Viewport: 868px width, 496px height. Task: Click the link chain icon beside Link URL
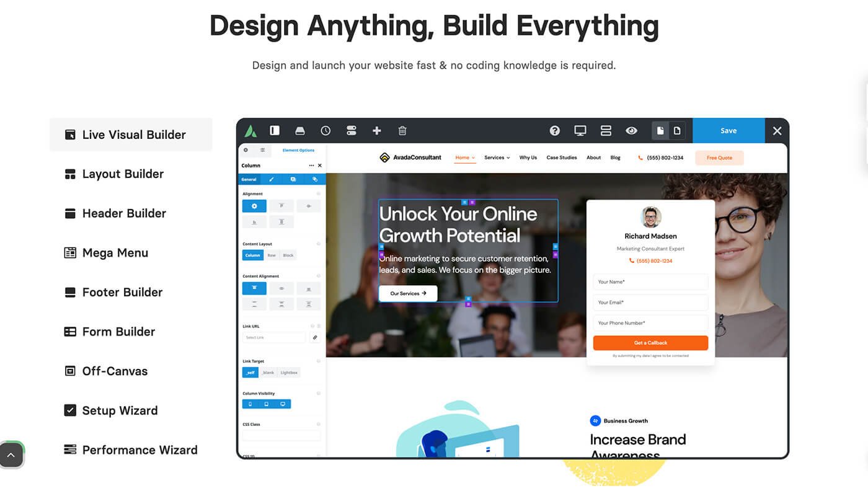(315, 337)
